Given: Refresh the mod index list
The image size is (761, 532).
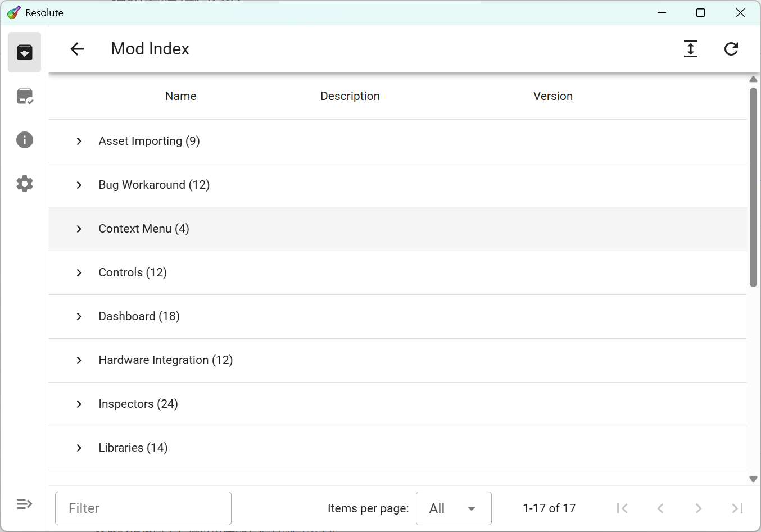Looking at the screenshot, I should (731, 49).
